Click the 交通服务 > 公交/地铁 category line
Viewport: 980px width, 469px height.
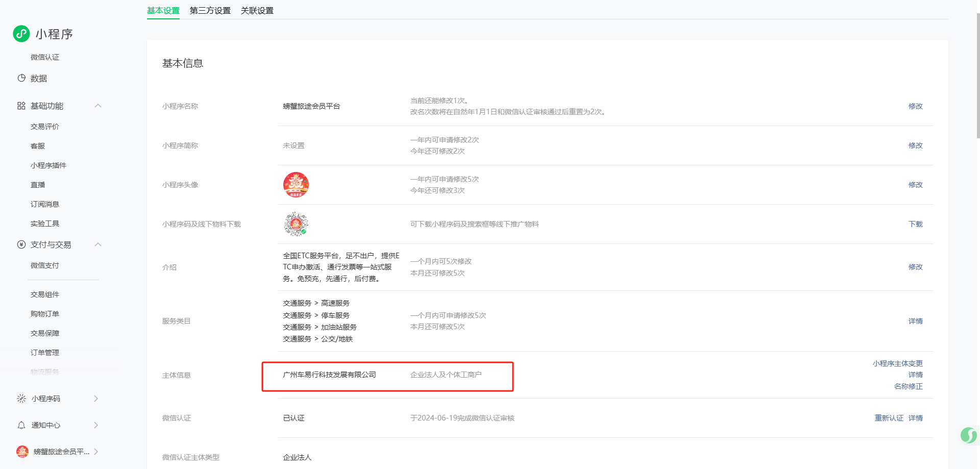318,339
